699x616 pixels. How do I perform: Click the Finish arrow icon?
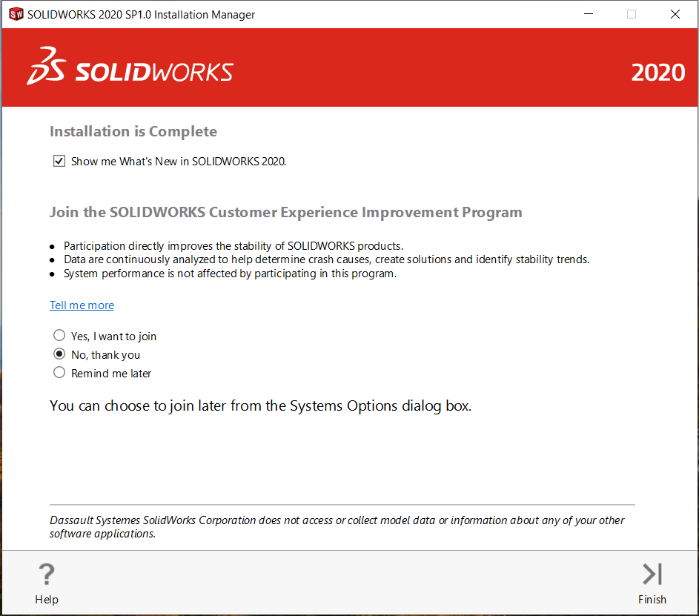[652, 574]
